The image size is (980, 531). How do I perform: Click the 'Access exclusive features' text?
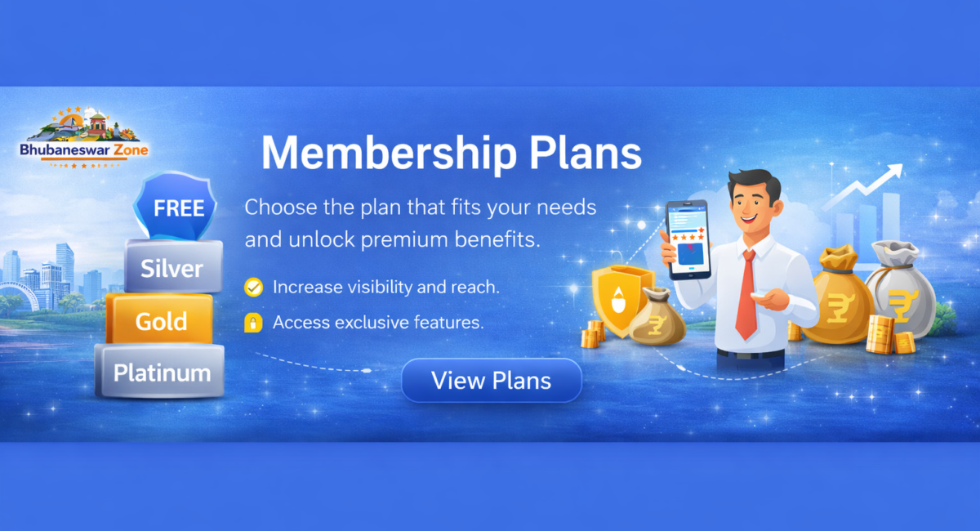click(x=378, y=323)
